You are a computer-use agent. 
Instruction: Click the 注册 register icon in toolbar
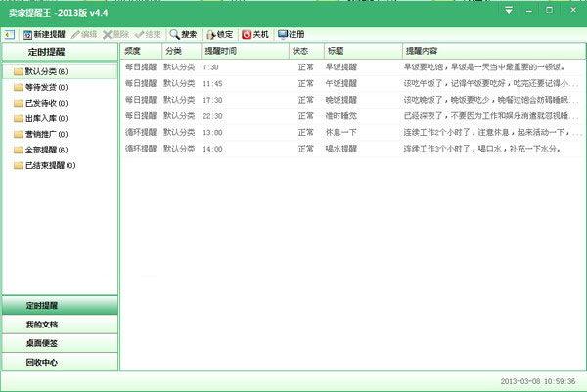coord(283,34)
